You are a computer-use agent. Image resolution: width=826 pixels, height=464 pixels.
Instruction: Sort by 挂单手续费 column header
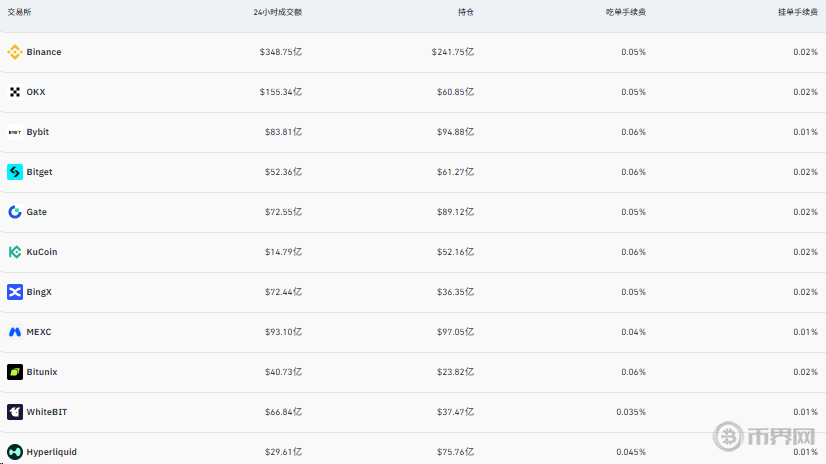(798, 12)
